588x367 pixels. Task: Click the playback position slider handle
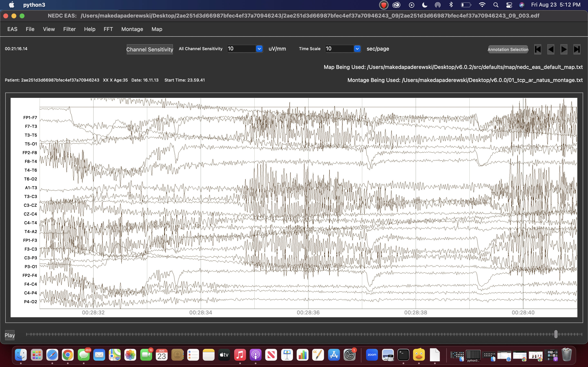point(556,334)
